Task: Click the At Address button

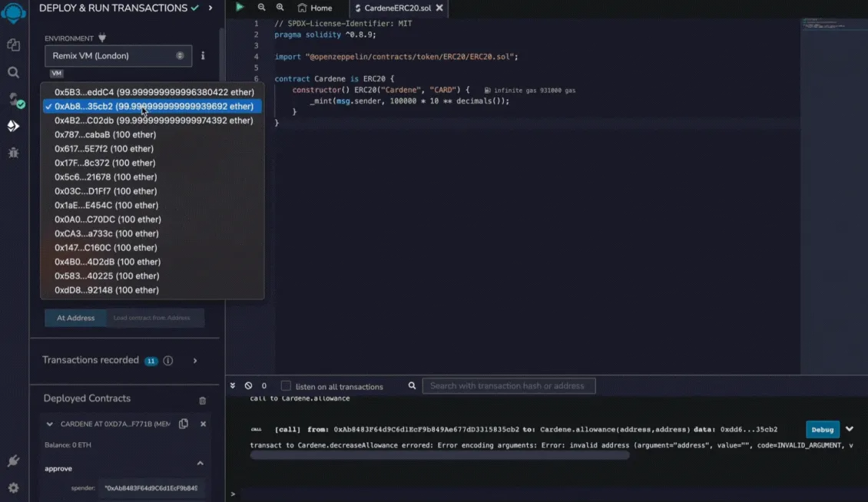Action: pyautogui.click(x=76, y=318)
